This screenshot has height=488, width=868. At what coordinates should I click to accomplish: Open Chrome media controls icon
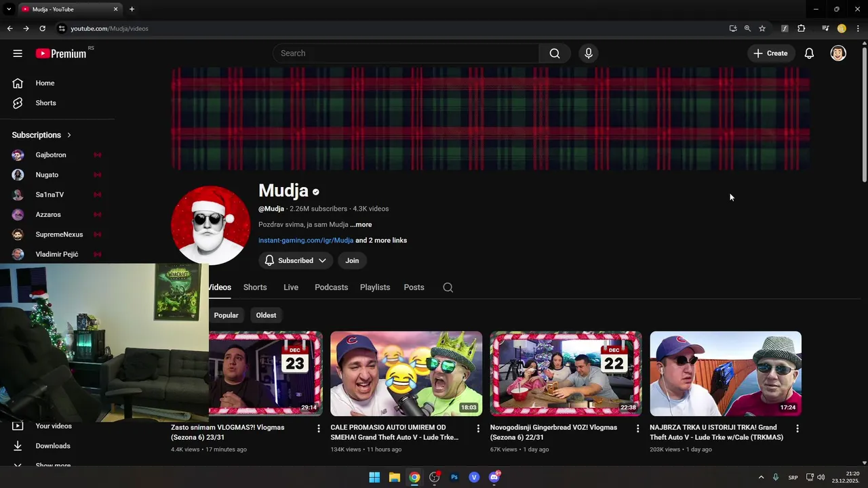point(825,28)
